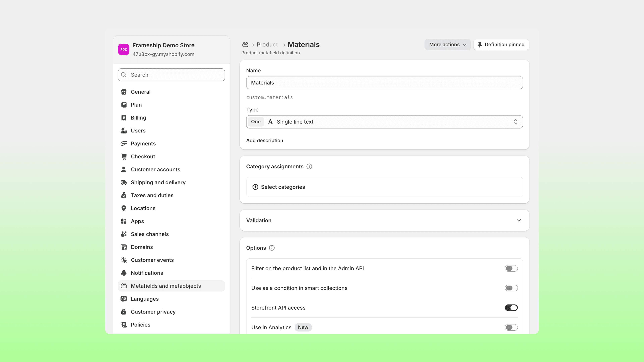Open the Single line text type selector
The height and width of the screenshot is (362, 644).
click(x=384, y=122)
